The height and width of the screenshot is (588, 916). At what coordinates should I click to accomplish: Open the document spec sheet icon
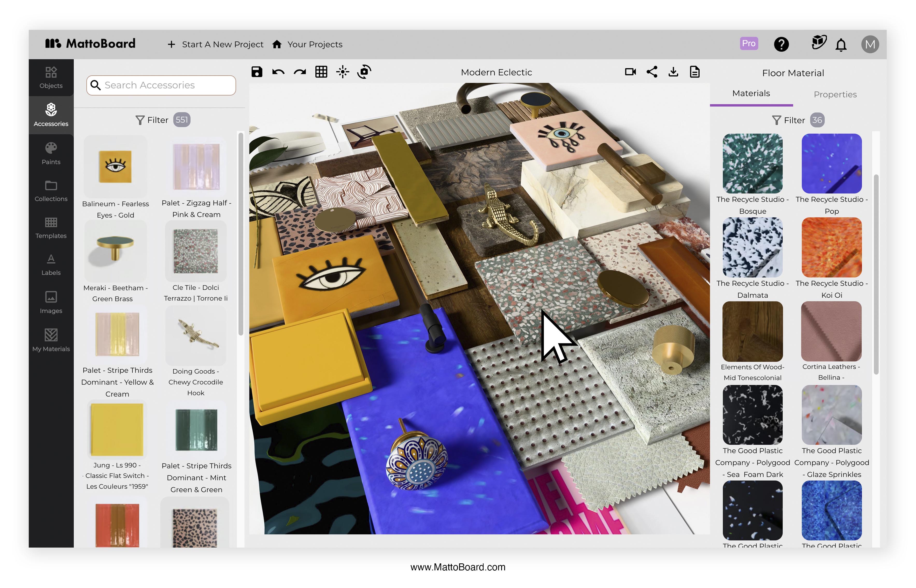695,72
